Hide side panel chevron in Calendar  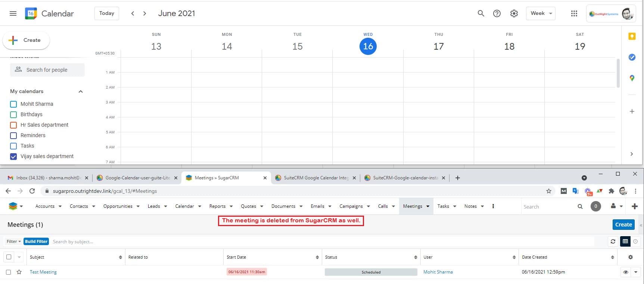click(632, 154)
